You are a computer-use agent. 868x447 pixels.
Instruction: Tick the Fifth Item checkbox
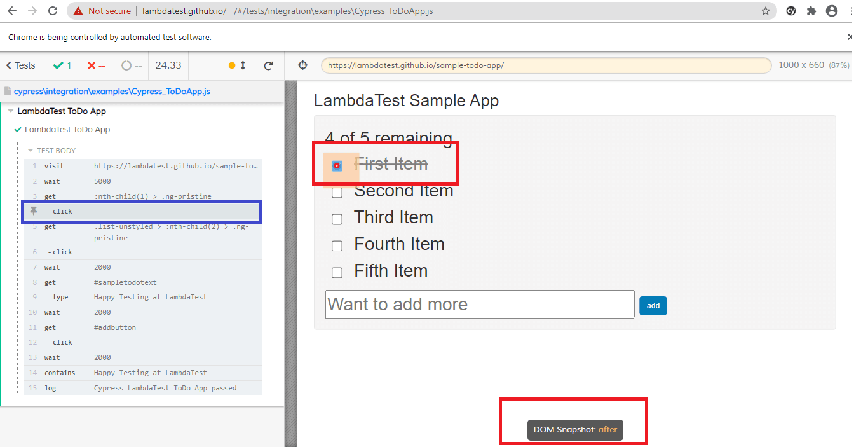pyautogui.click(x=337, y=272)
